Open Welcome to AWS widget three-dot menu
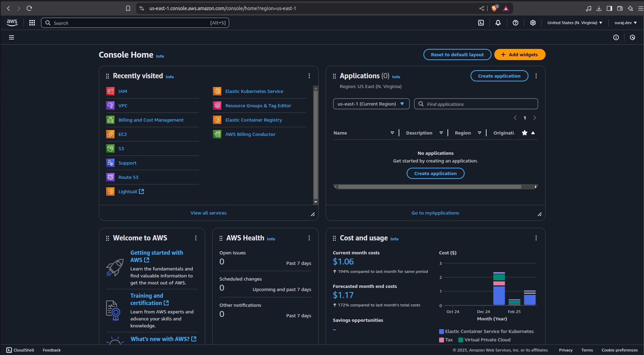 (196, 238)
